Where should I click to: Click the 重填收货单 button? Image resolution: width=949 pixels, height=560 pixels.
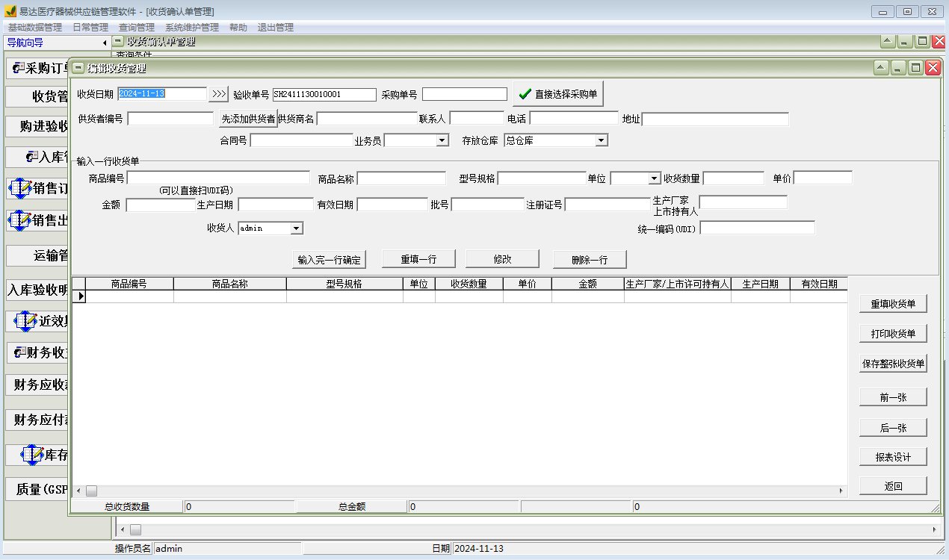tap(893, 304)
